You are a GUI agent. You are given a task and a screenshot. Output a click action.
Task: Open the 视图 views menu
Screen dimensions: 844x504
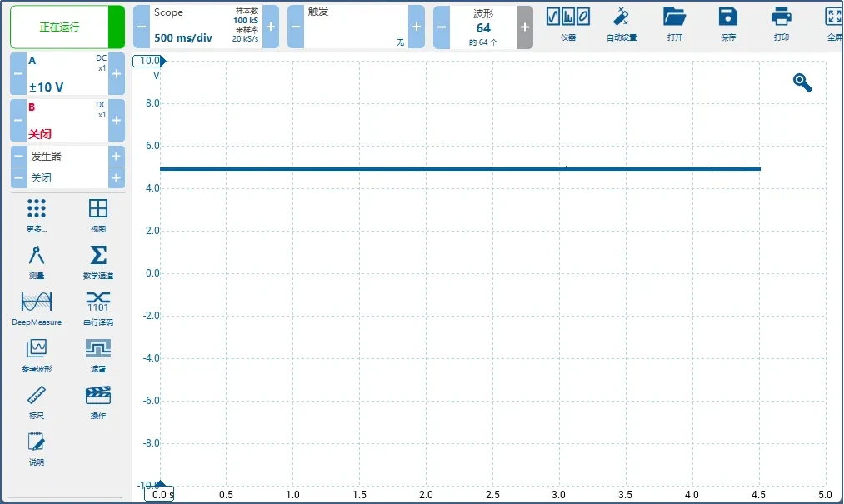pos(97,214)
